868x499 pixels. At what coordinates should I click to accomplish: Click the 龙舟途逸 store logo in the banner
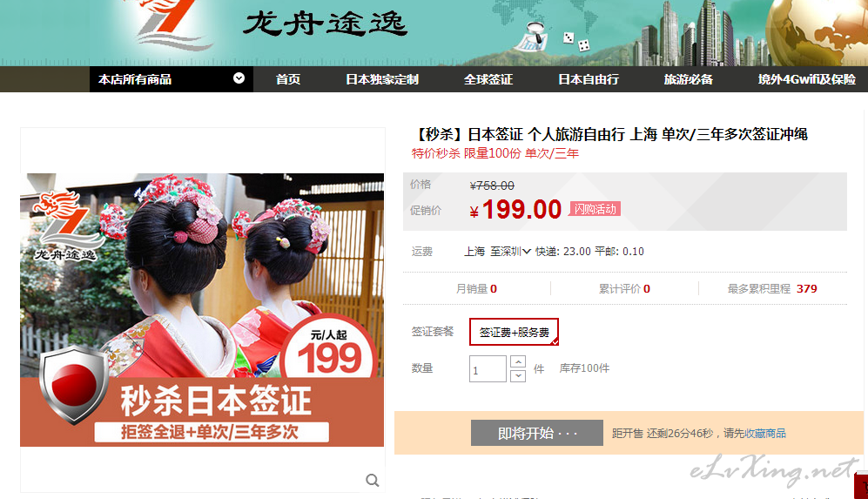tap(272, 25)
